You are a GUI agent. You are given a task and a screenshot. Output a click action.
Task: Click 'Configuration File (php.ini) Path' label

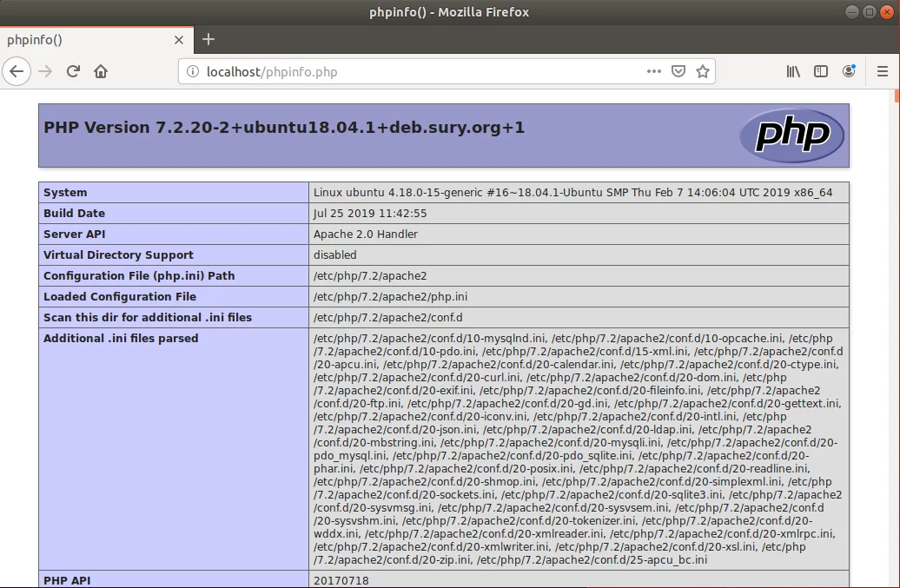coord(139,276)
